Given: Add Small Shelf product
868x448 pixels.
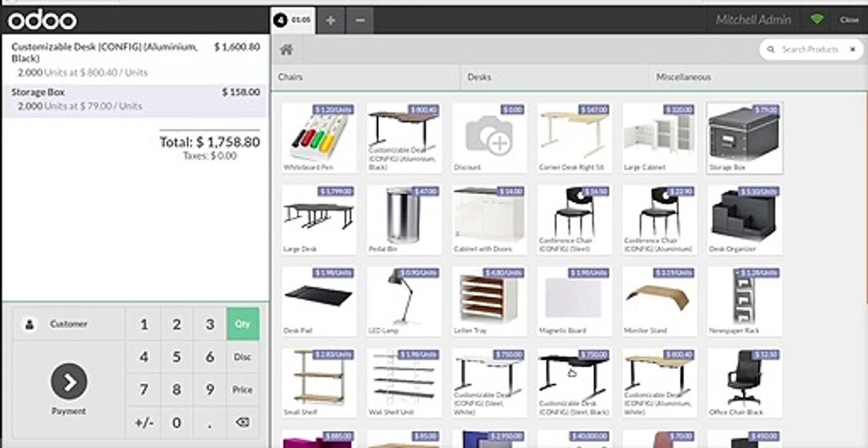Looking at the screenshot, I should tap(319, 383).
